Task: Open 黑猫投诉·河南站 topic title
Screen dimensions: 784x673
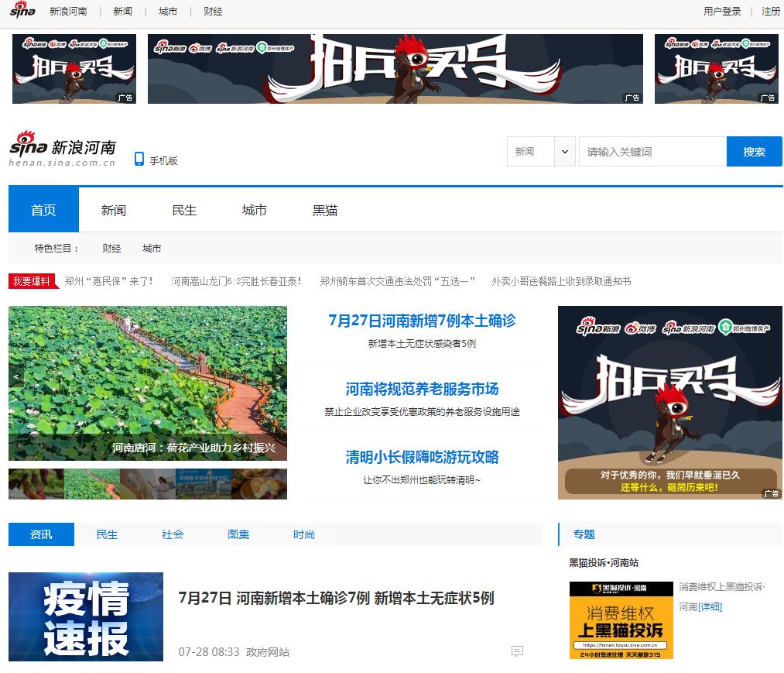Action: pyautogui.click(x=604, y=563)
